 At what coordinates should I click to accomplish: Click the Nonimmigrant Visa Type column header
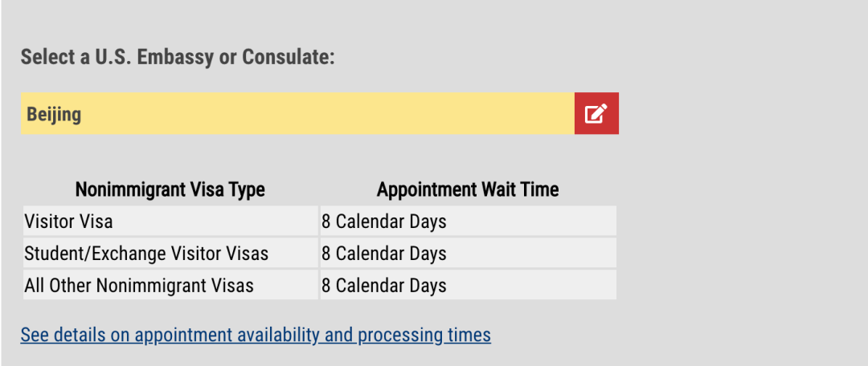click(170, 190)
